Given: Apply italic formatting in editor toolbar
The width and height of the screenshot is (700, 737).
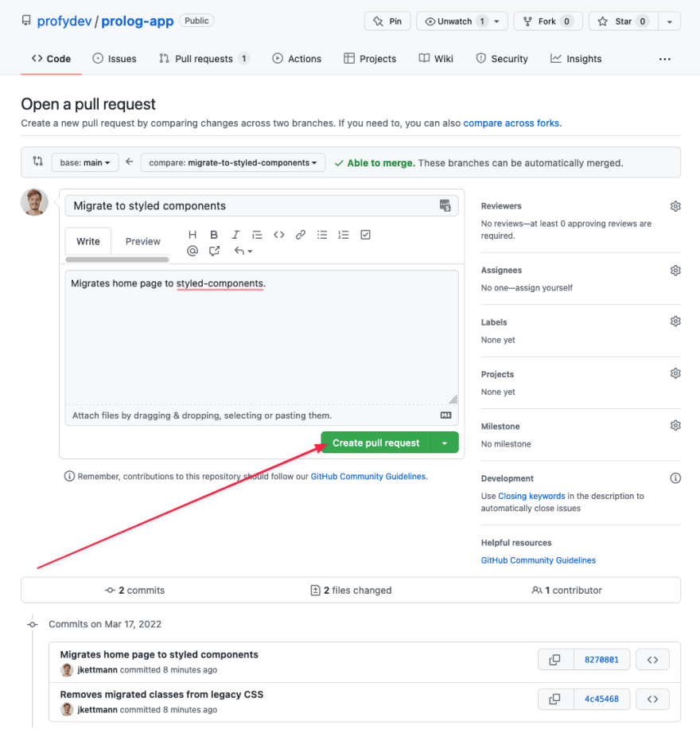Looking at the screenshot, I should 235,235.
